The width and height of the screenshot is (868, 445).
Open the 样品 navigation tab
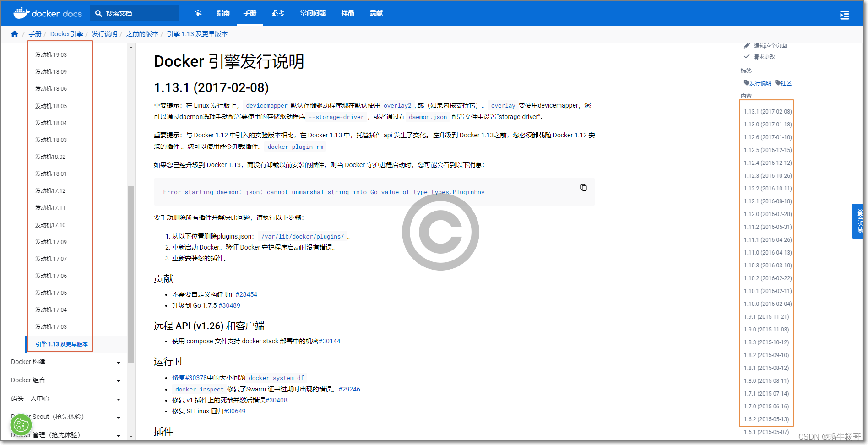(348, 13)
